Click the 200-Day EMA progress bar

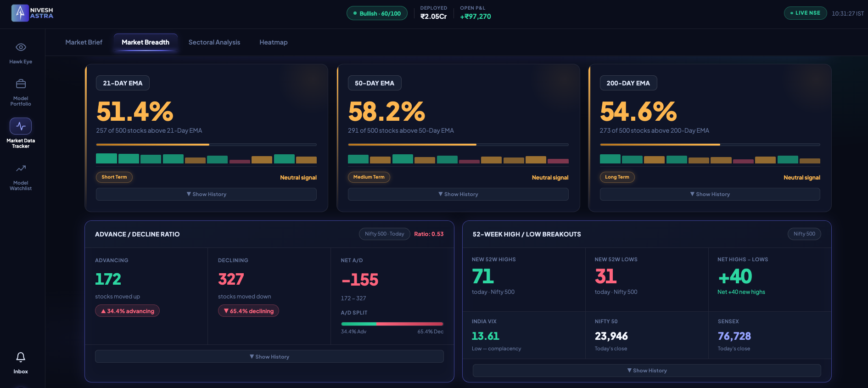point(710,145)
